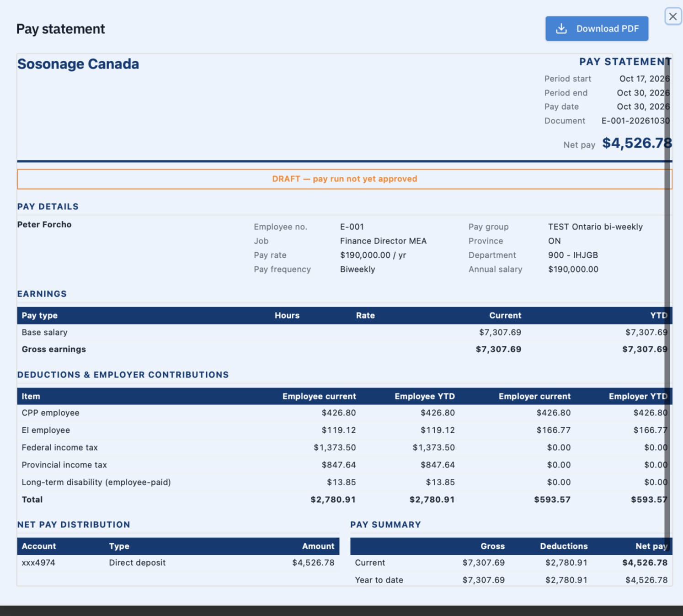Viewport: 683px width, 616px height.
Task: Select the employee name Peter Forcho
Action: (44, 224)
